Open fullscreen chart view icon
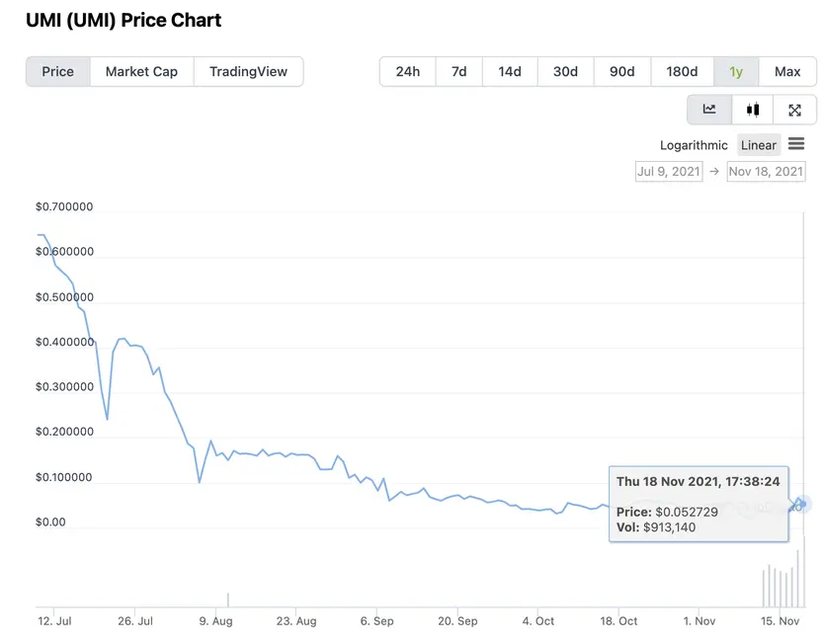Image resolution: width=823 pixels, height=644 pixels. (794, 110)
